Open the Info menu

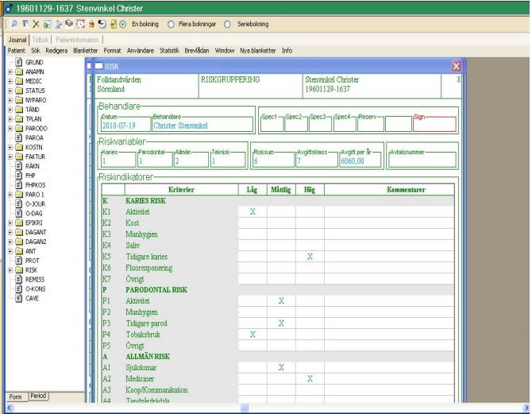[287, 51]
